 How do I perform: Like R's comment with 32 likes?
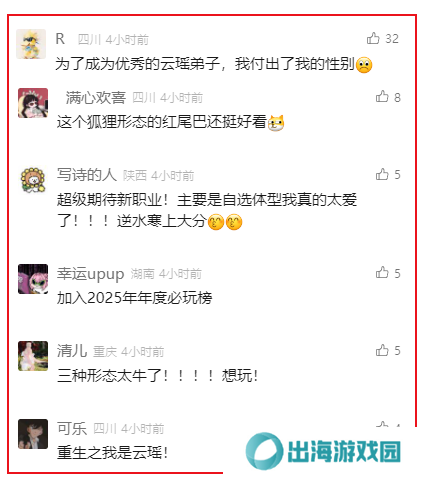tap(373, 38)
